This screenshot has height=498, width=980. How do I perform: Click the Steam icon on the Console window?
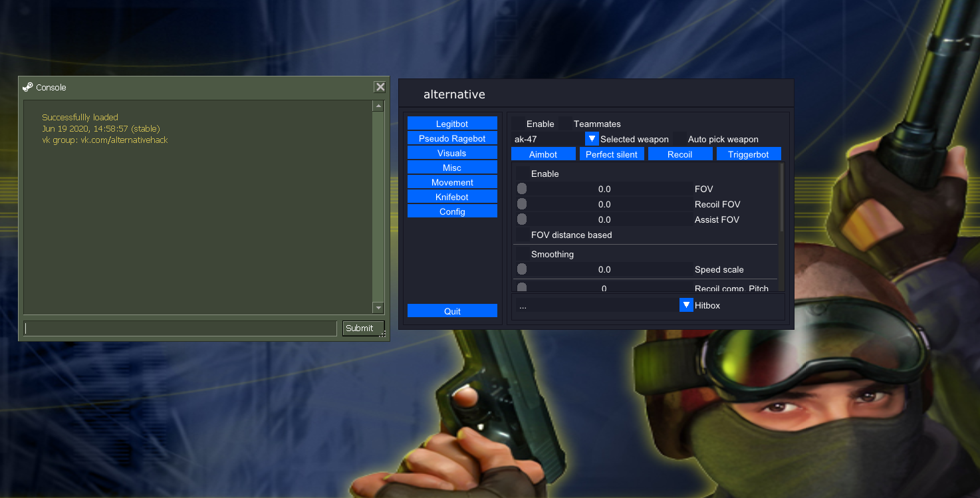(27, 86)
